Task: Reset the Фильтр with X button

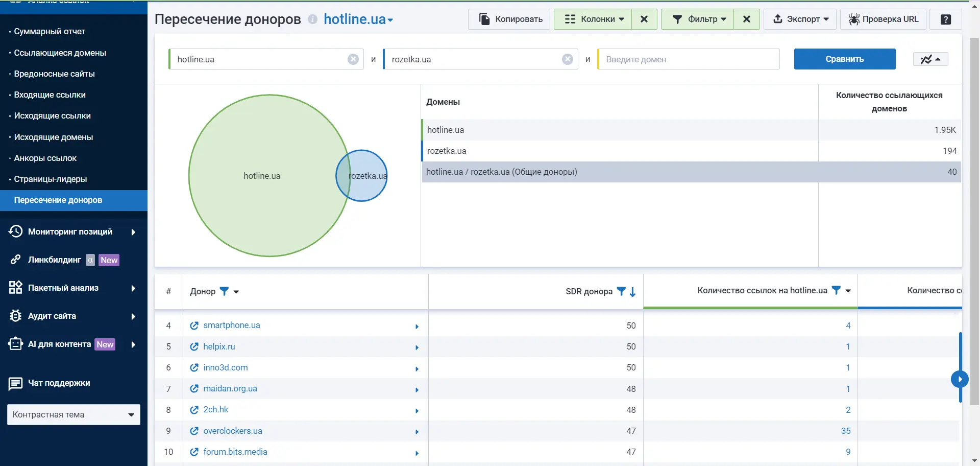Action: coord(746,19)
